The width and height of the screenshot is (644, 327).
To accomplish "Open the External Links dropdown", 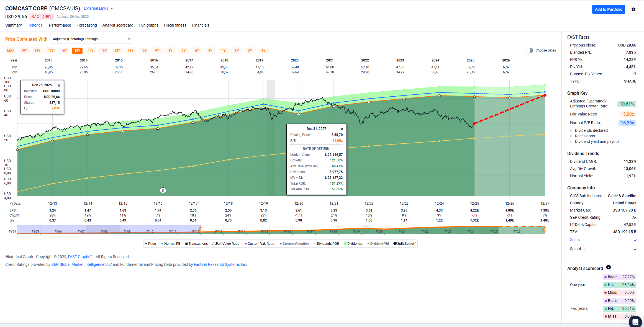I will [x=99, y=9].
